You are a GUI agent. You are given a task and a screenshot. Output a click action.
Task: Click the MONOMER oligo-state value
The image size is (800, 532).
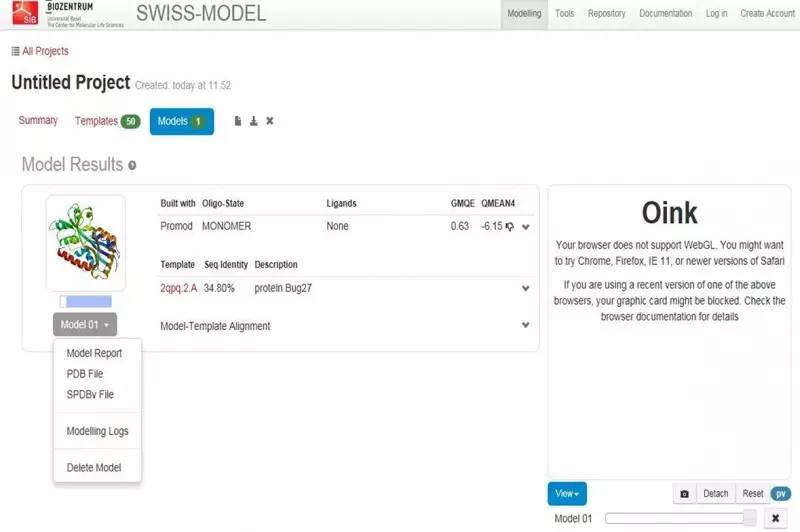[x=227, y=226]
